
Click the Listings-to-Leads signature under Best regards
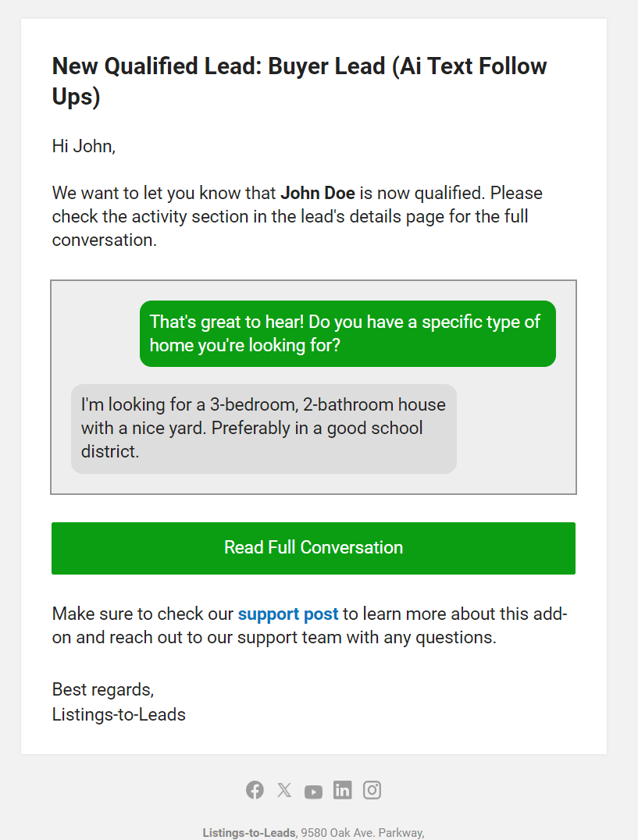(x=119, y=714)
